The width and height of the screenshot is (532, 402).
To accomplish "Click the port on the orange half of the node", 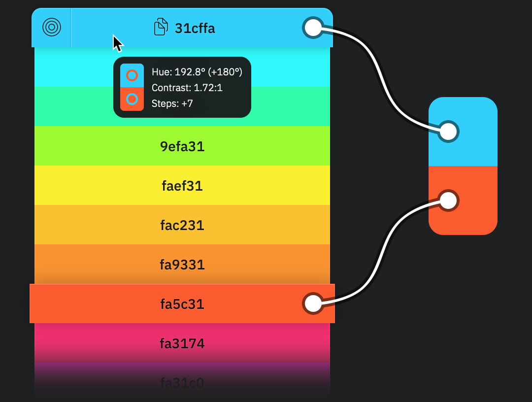I will point(448,200).
